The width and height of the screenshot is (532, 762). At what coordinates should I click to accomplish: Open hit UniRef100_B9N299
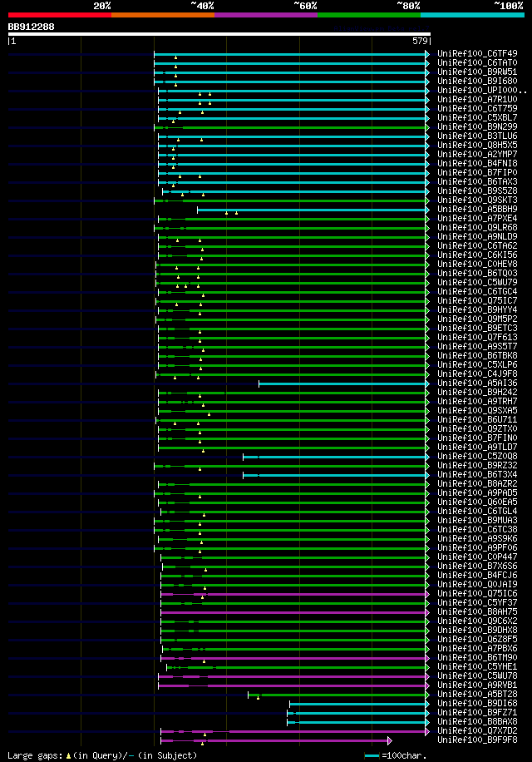pyautogui.click(x=477, y=126)
